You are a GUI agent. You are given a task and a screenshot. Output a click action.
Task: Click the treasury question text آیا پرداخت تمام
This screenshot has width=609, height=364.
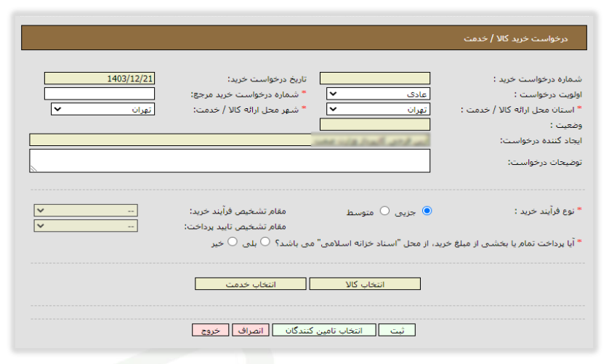pos(425,243)
